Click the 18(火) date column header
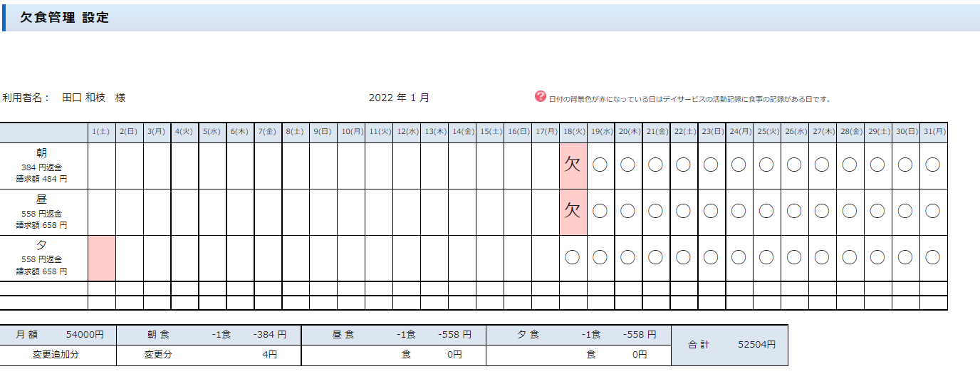Image resolution: width=980 pixels, height=374 pixels. 573,132
